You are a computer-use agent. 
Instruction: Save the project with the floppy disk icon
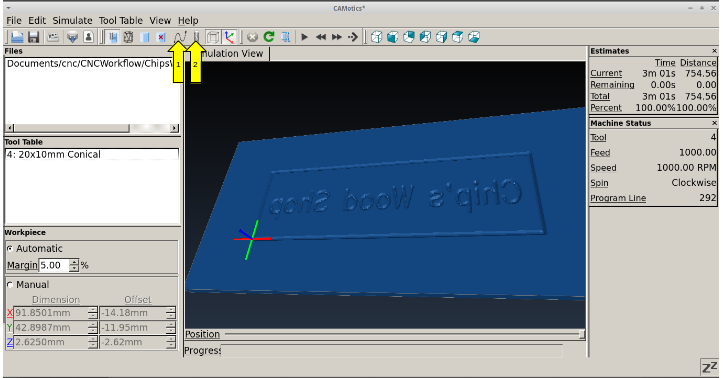click(34, 37)
